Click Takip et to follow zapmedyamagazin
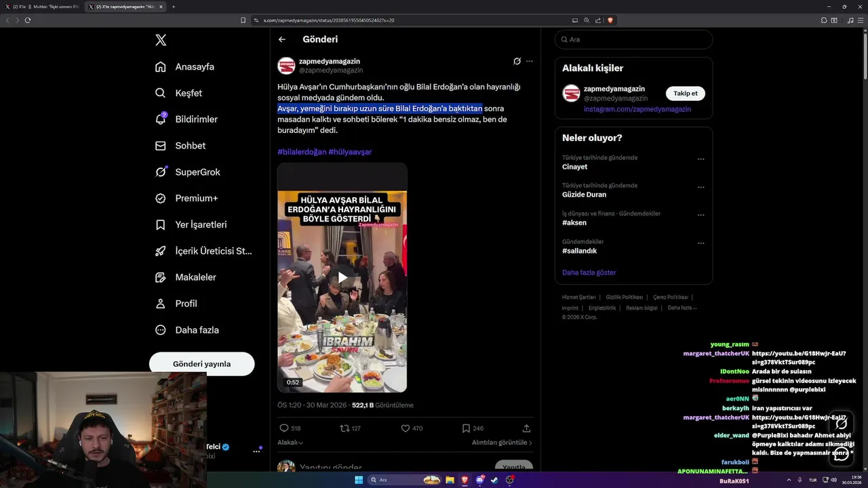 686,94
